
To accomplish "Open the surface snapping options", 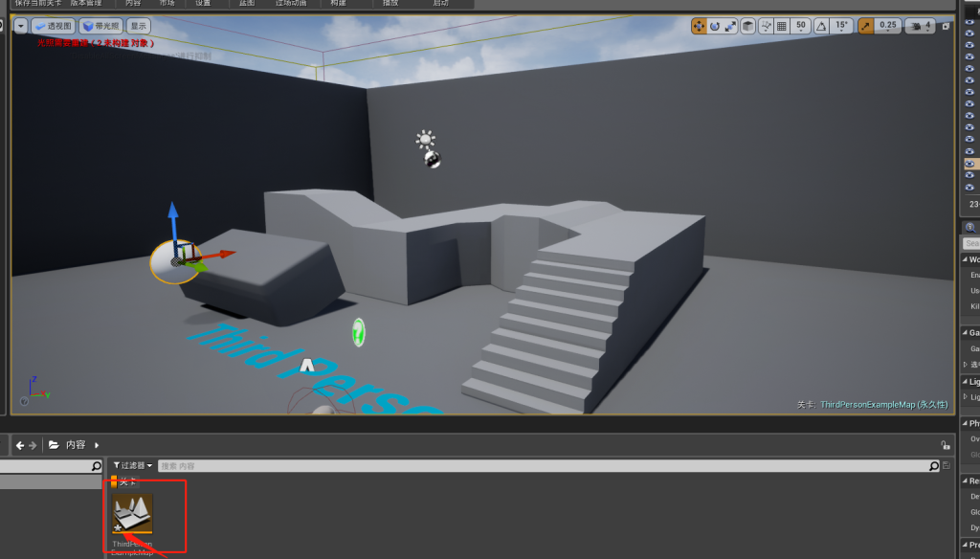I will click(x=766, y=26).
